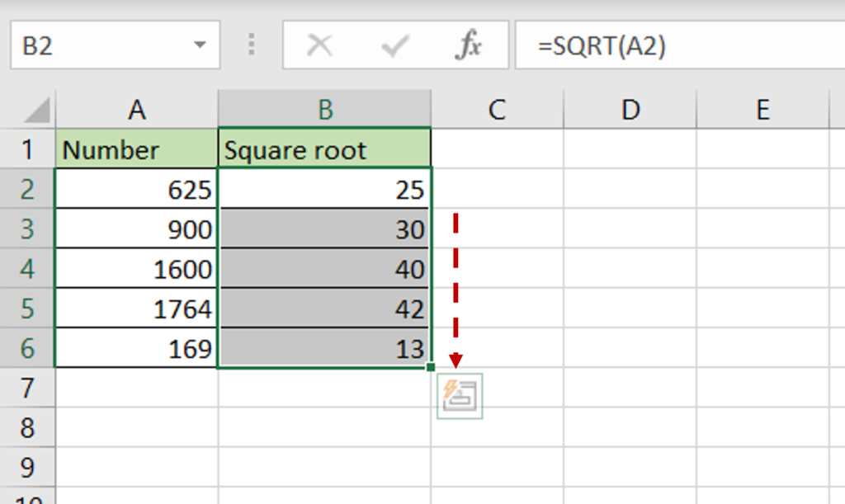Image resolution: width=845 pixels, height=504 pixels.
Task: Click cell A2 containing 625
Action: click(x=136, y=189)
